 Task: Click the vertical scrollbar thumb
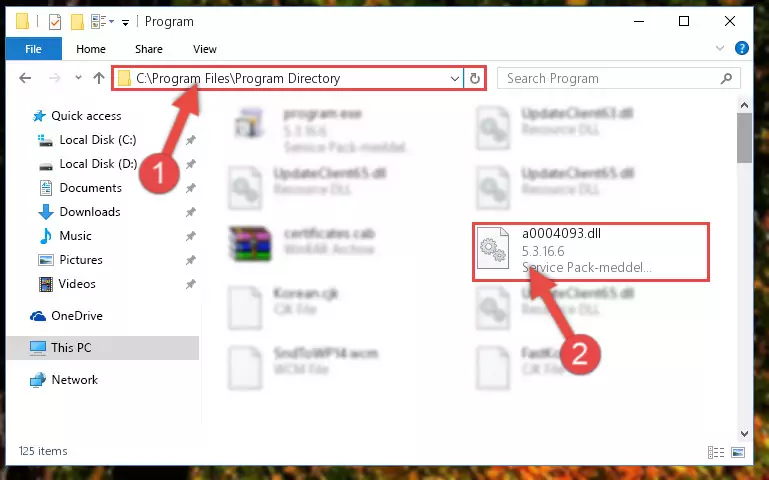tap(744, 138)
